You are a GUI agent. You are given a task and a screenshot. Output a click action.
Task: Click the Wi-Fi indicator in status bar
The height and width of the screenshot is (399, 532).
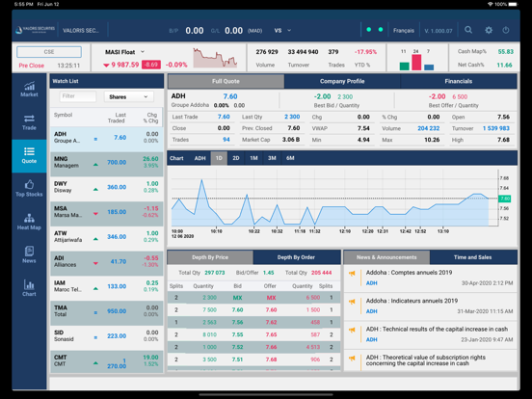tap(490, 4)
